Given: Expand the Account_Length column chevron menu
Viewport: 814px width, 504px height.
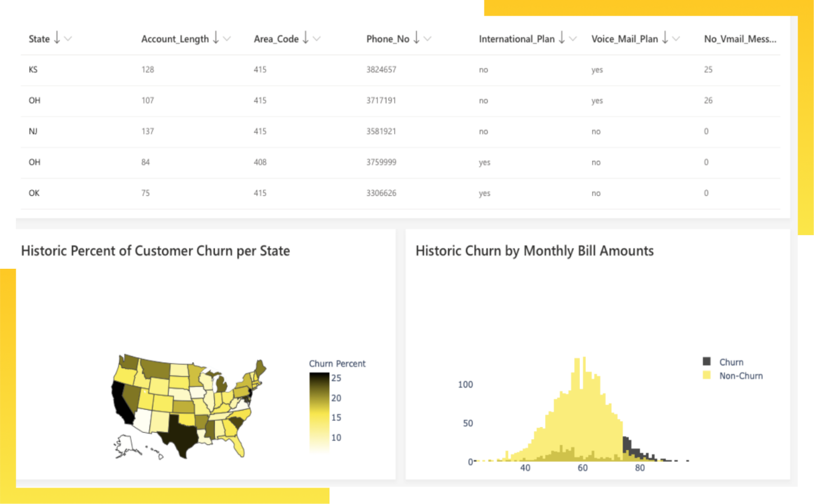Looking at the screenshot, I should click(x=227, y=39).
